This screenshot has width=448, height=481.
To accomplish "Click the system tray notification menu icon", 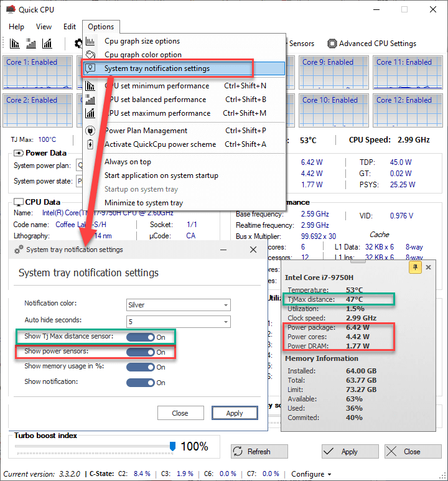I will click(90, 68).
